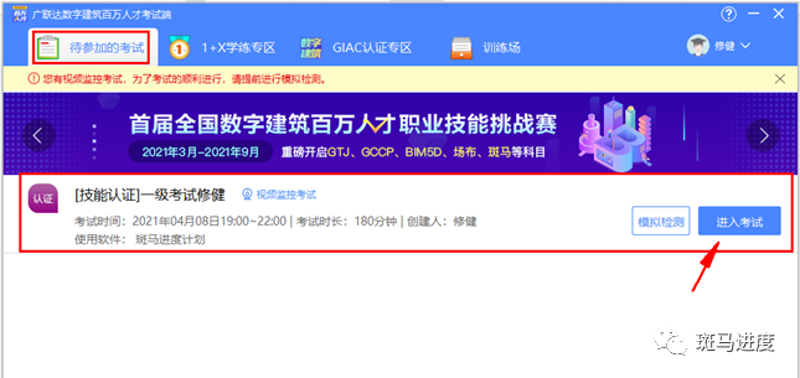Click the 进入考试 button
800x378 pixels.
pyautogui.click(x=739, y=221)
